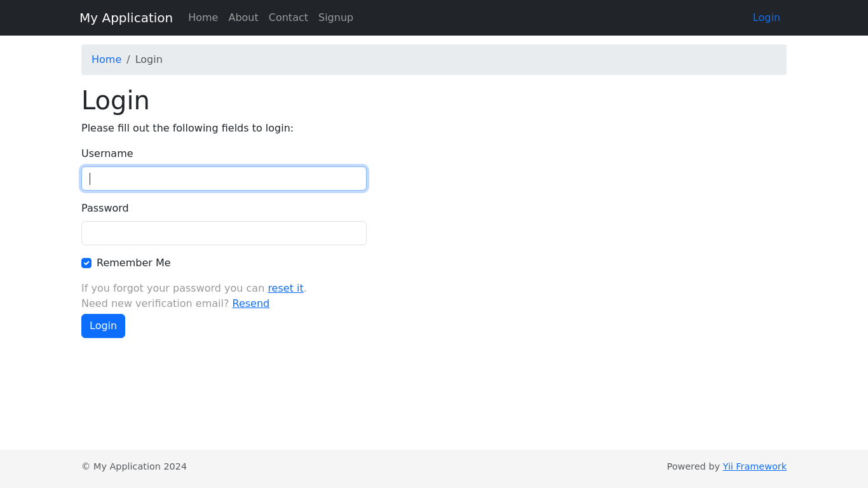
Task: Follow the "reset it" password link
Action: [x=285, y=288]
